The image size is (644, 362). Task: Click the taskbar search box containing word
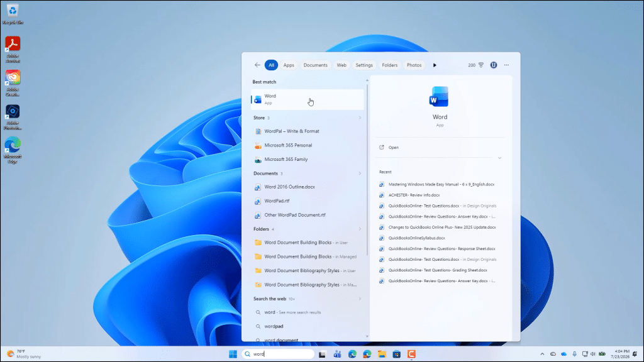pos(277,354)
